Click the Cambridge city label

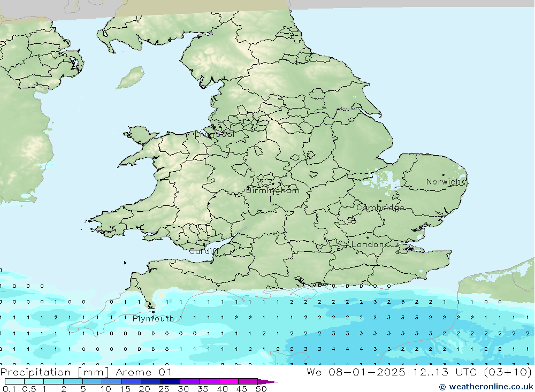380,207
